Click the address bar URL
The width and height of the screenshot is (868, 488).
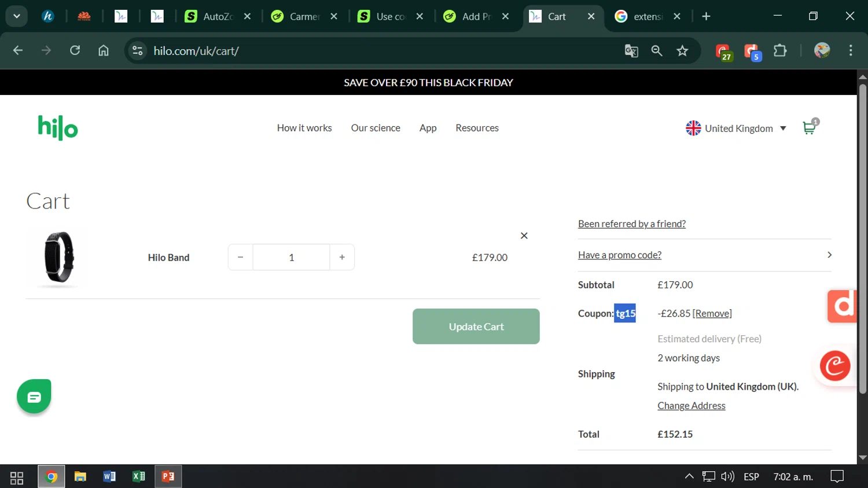pos(196,51)
